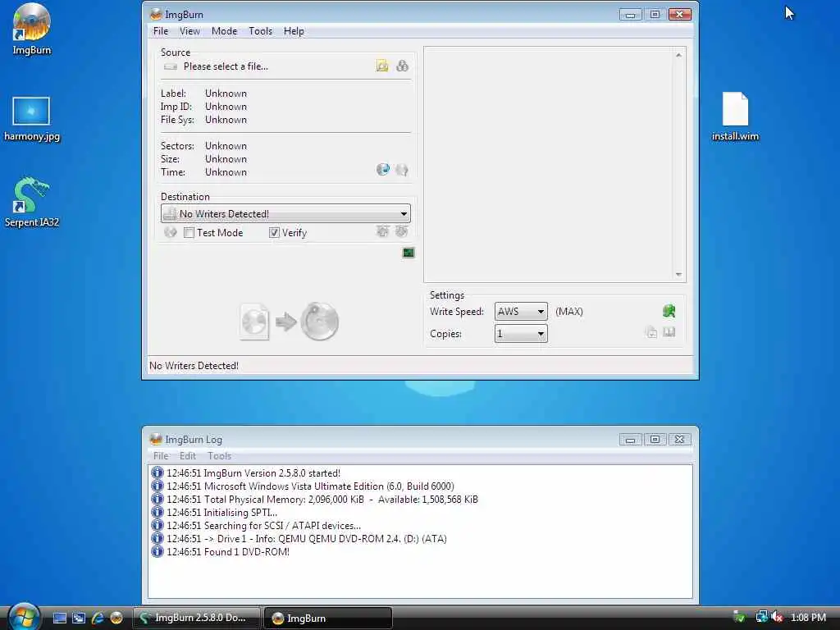Click the muted volume tray icon

click(778, 617)
